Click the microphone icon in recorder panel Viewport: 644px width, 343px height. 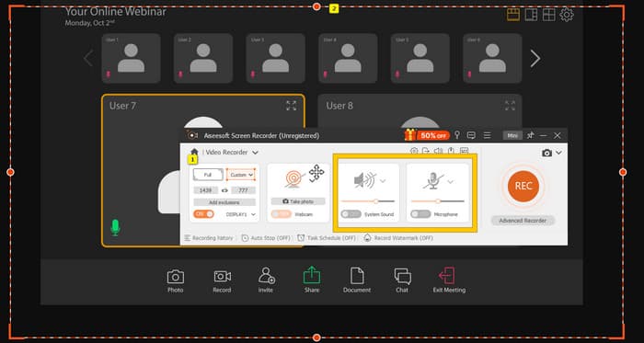point(433,180)
